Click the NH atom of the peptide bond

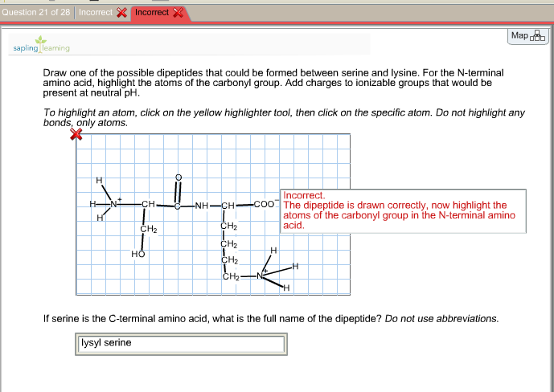click(x=202, y=206)
